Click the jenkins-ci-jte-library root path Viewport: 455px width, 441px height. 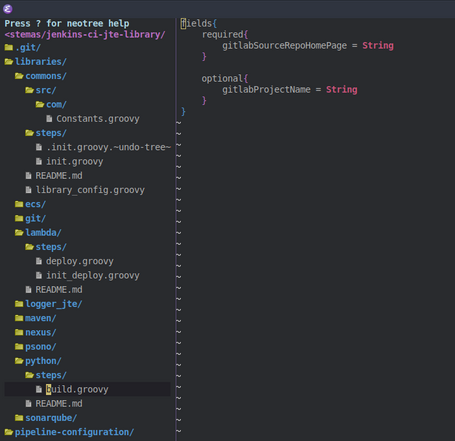[85, 35]
